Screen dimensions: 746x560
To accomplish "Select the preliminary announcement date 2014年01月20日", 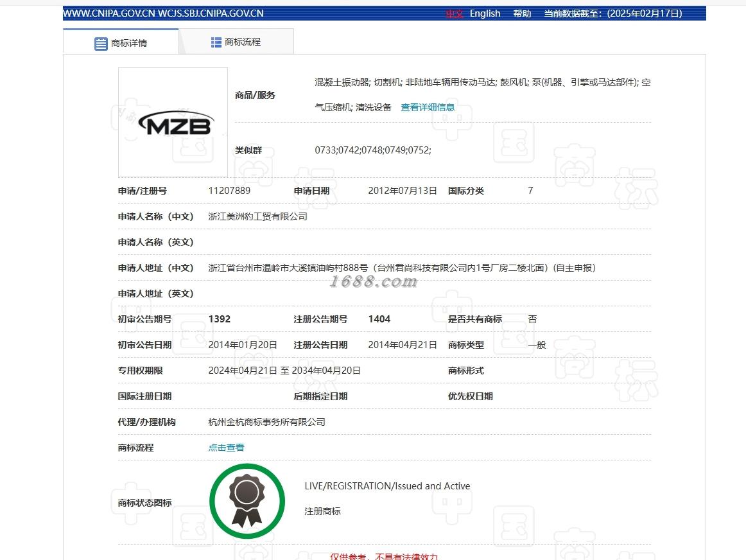I will click(243, 345).
